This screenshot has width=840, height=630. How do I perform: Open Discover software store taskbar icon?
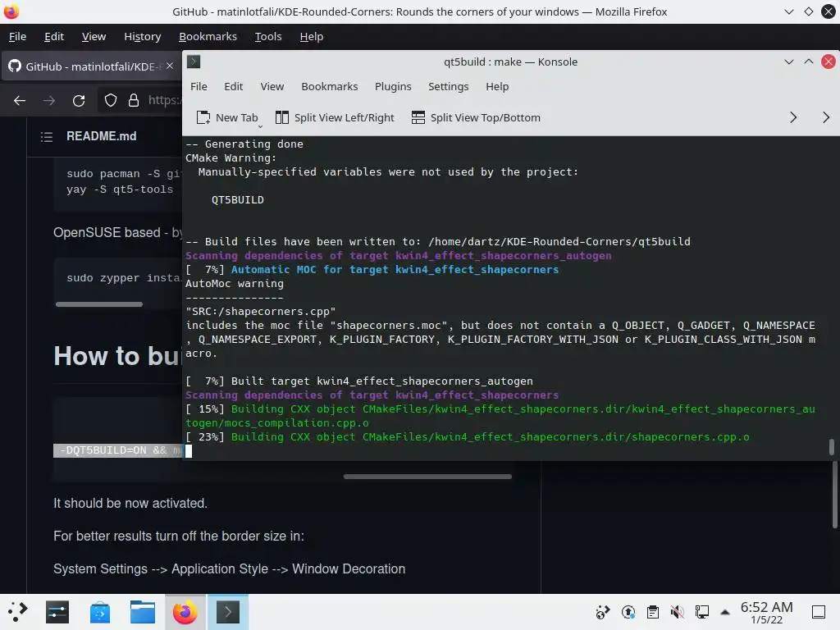tap(99, 612)
